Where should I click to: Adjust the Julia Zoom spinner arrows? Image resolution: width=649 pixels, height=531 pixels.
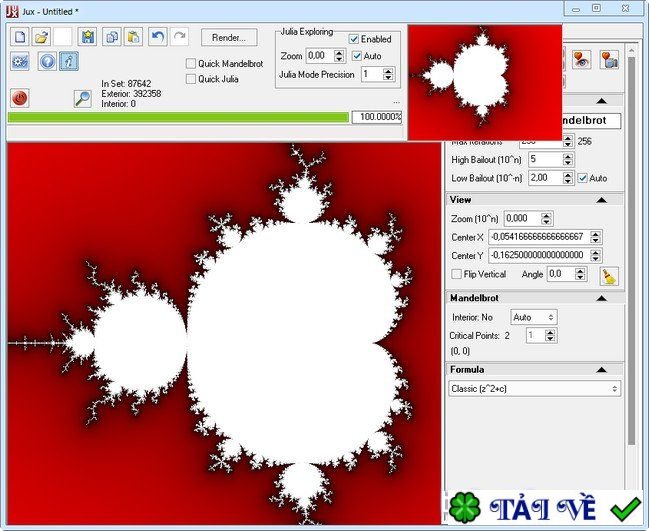[x=339, y=56]
